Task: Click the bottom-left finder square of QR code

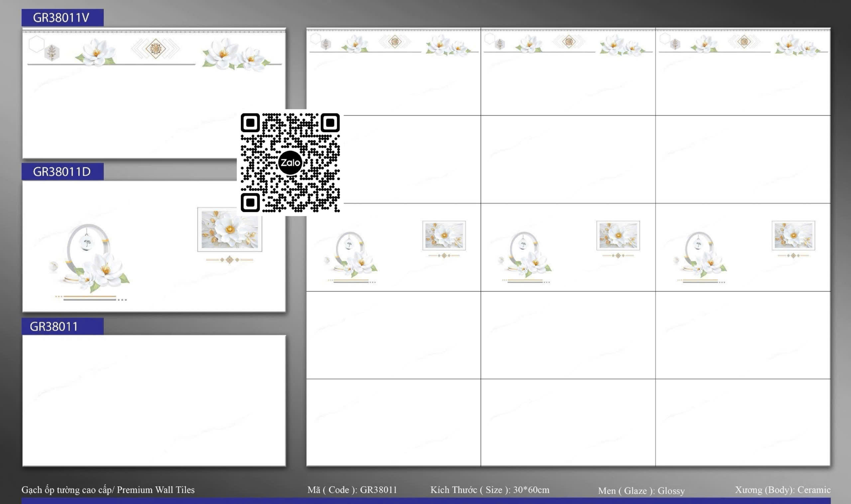Action: 250,202
